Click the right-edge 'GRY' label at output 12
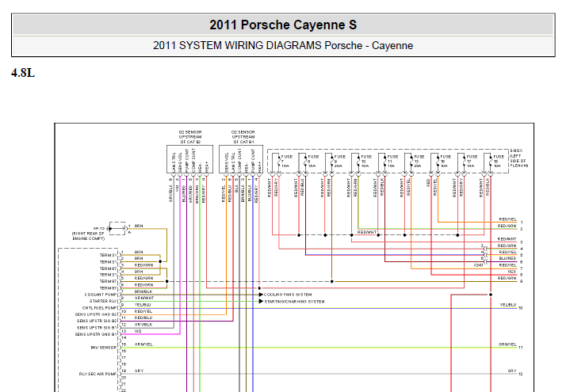Screen dimensions: 570x392 coord(512,371)
